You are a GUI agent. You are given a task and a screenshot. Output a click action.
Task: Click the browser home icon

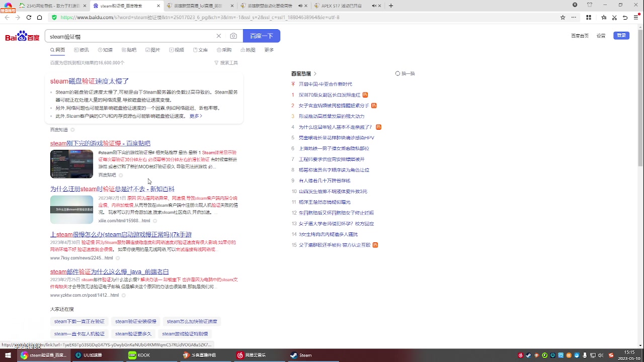coord(40,17)
